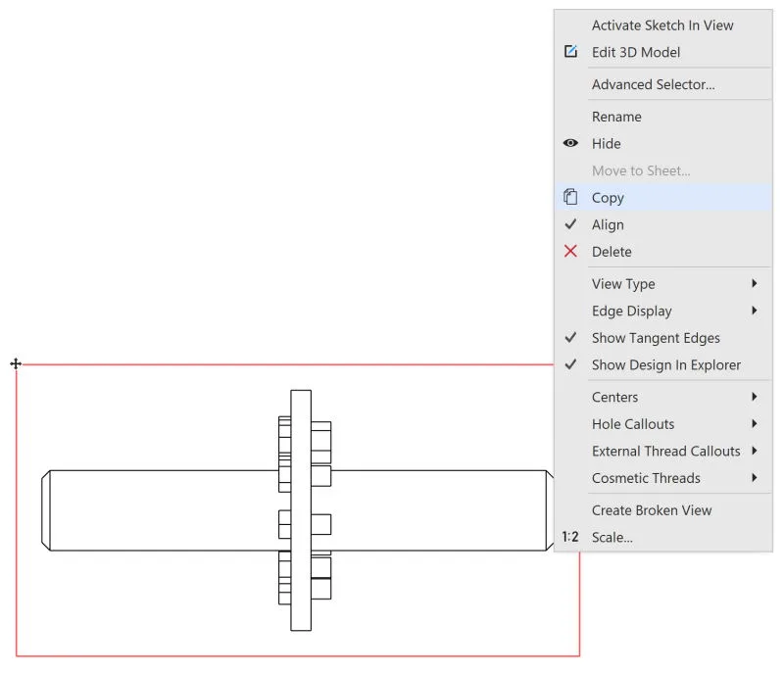Screen dimensions: 784x673
Task: Click the 1:2 scale icon
Action: click(570, 537)
